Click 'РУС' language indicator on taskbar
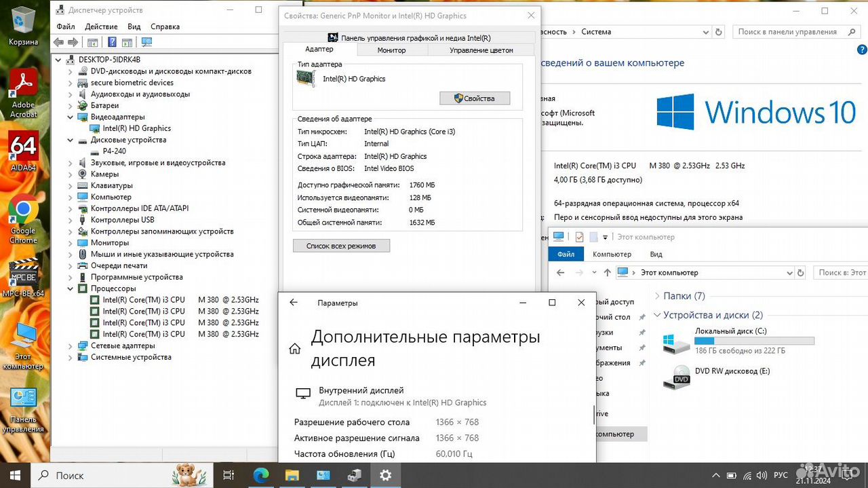Screen dimensions: 868x488 (781, 475)
